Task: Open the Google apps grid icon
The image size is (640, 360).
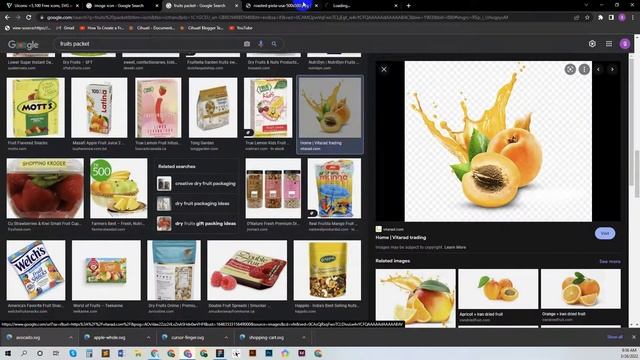Action: [x=609, y=44]
